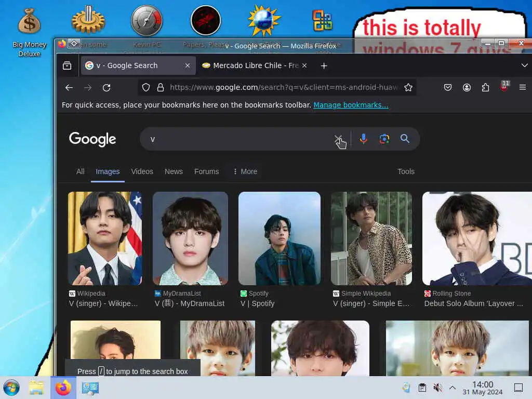Open the Extensions puzzle icon
Image resolution: width=532 pixels, height=399 pixels.
tap(486, 87)
